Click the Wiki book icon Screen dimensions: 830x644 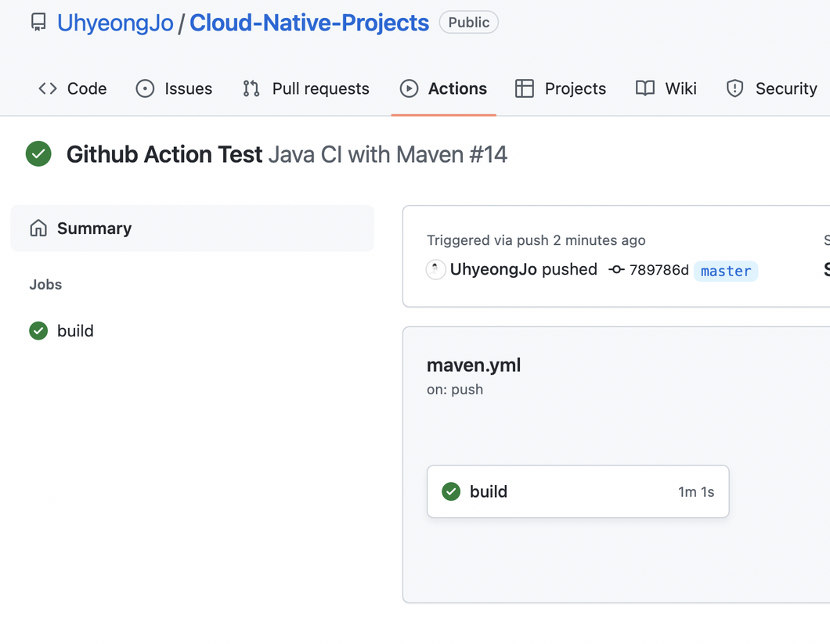[x=644, y=88]
